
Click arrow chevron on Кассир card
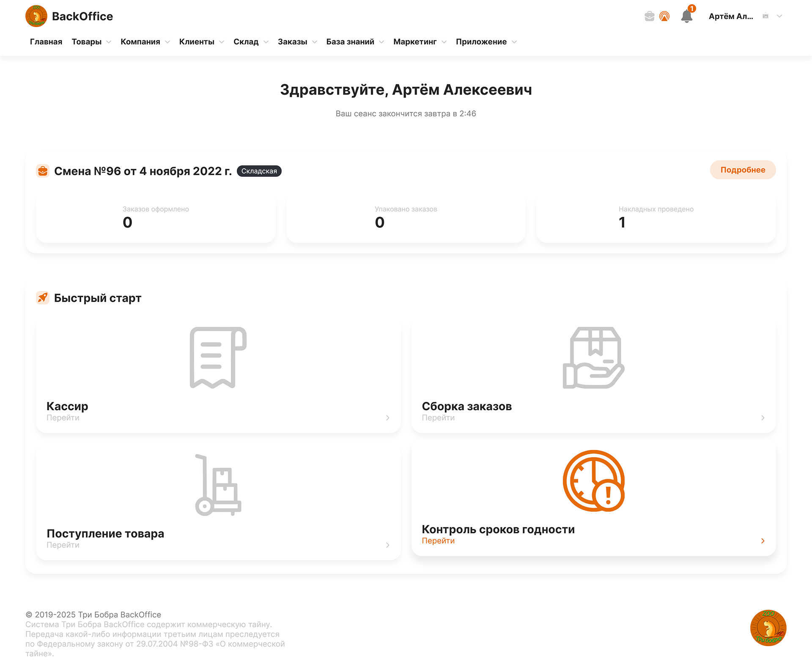point(387,418)
